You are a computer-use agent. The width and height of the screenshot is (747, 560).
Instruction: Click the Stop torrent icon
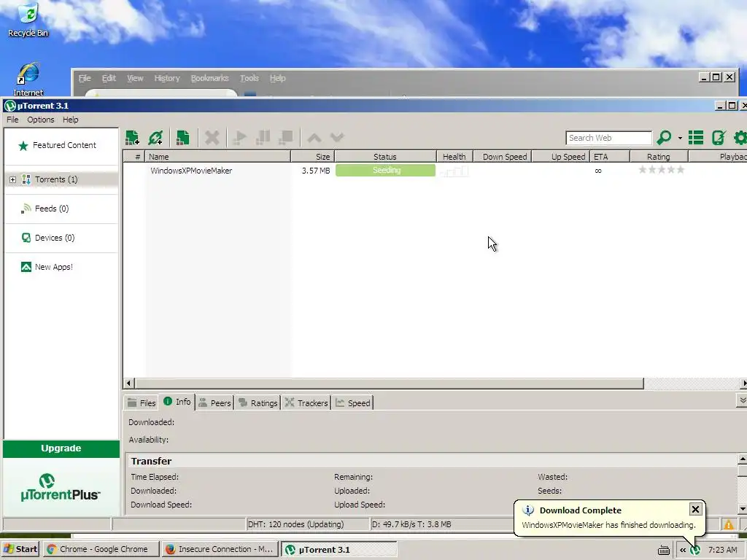(x=286, y=138)
